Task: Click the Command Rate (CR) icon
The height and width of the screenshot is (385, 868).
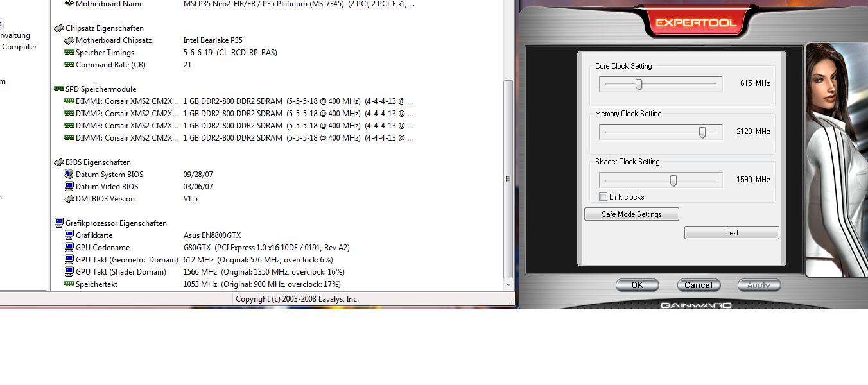Action: tap(69, 65)
